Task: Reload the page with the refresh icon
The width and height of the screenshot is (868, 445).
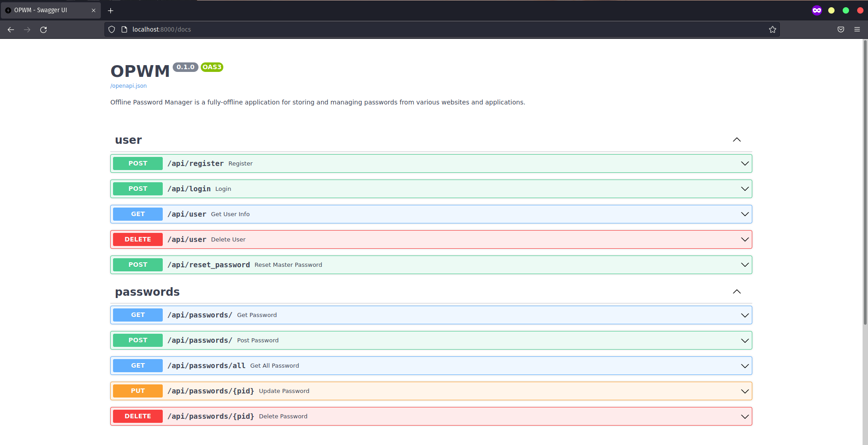Action: 43,29
